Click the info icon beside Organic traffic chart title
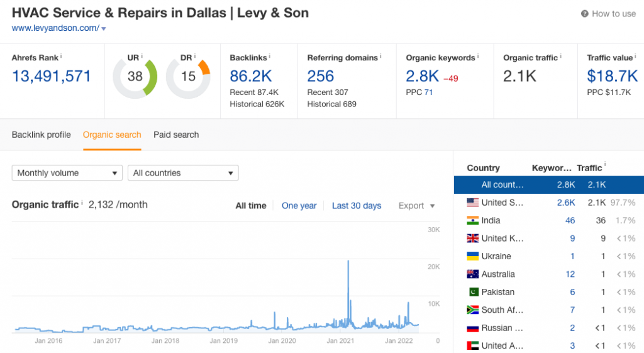The image size is (644, 353). (x=82, y=203)
